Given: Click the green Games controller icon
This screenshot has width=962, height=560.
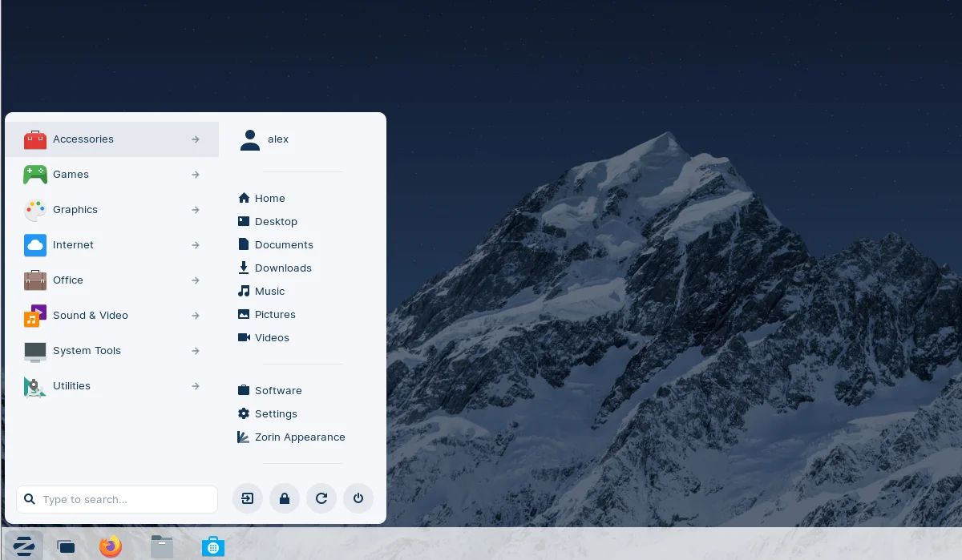Looking at the screenshot, I should pyautogui.click(x=35, y=175).
